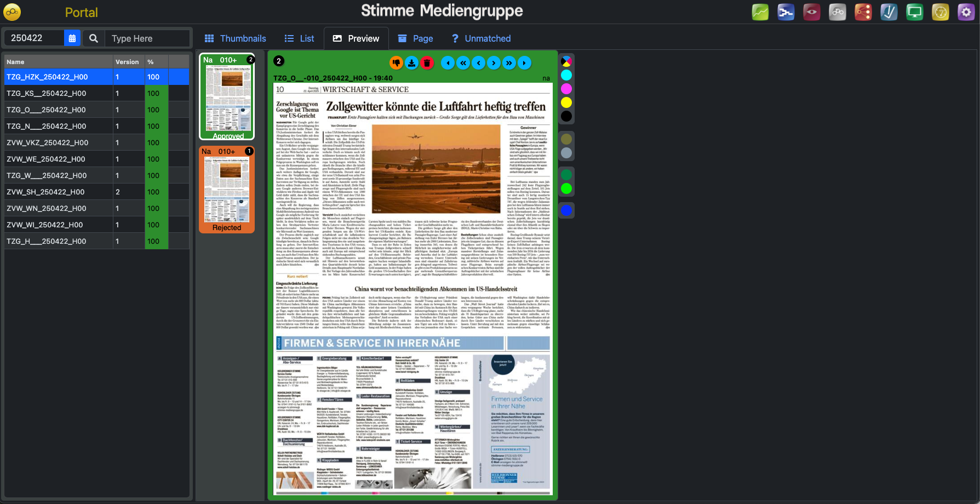Click the orange thumbs-down reject button
Viewport: 980px width, 504px height.
coord(396,63)
